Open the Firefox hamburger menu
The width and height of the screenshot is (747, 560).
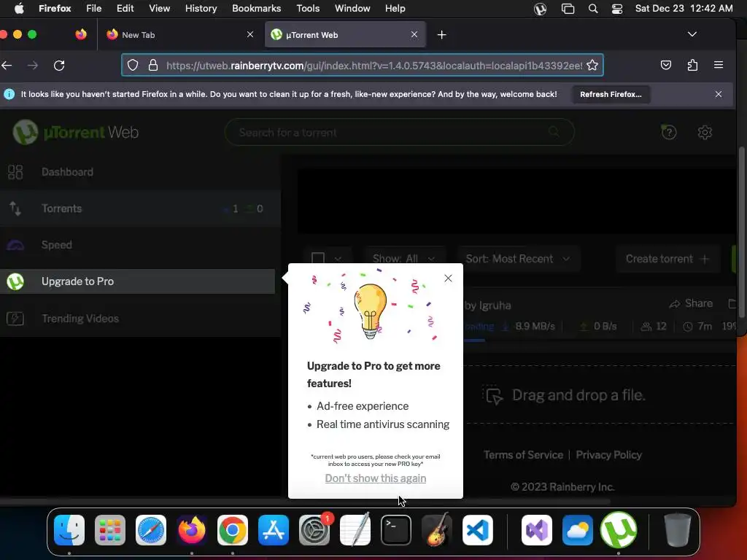pos(719,65)
